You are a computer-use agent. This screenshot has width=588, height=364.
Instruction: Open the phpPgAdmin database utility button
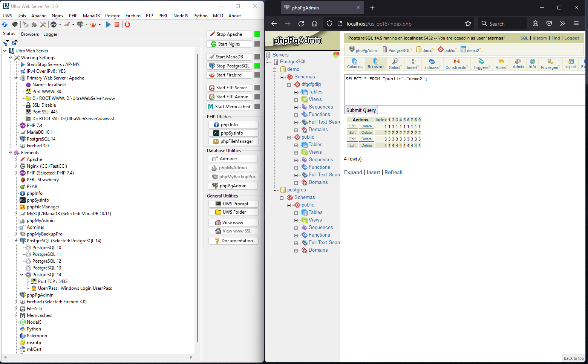pyautogui.click(x=233, y=185)
